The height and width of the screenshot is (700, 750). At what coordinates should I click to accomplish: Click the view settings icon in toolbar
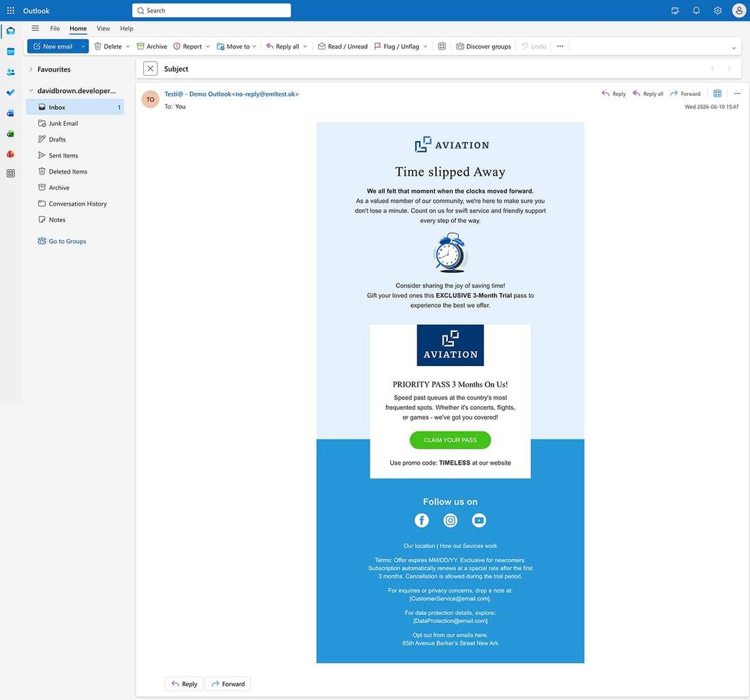pyautogui.click(x=442, y=47)
